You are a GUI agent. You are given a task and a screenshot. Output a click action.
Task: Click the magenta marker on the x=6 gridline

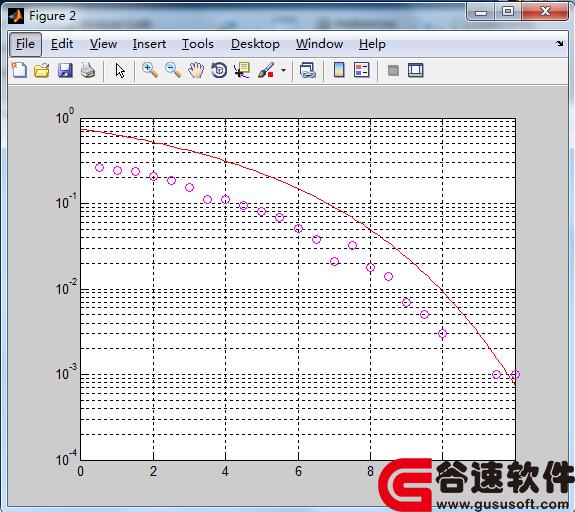(x=299, y=228)
